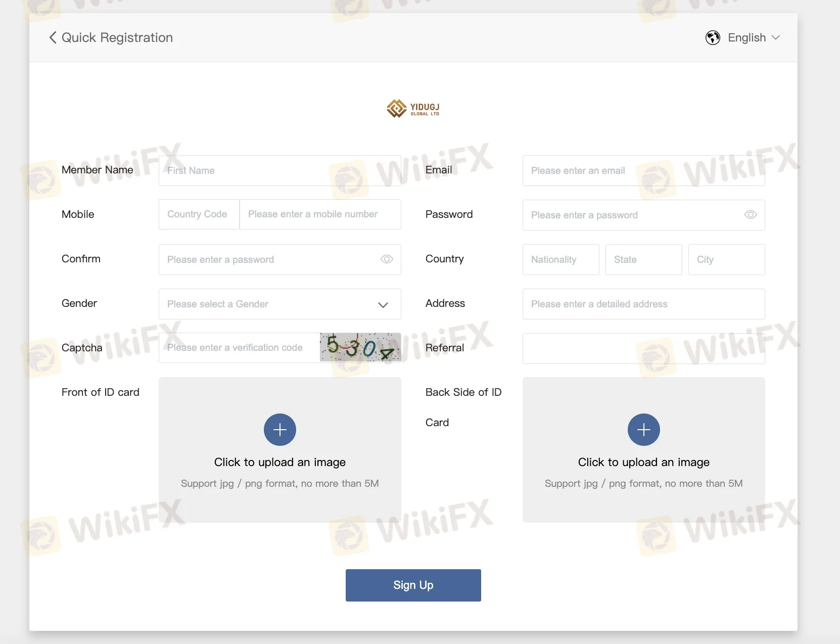Click the back arrow beside Quick Registration
Viewport: 840px width, 644px height.
[x=53, y=37]
